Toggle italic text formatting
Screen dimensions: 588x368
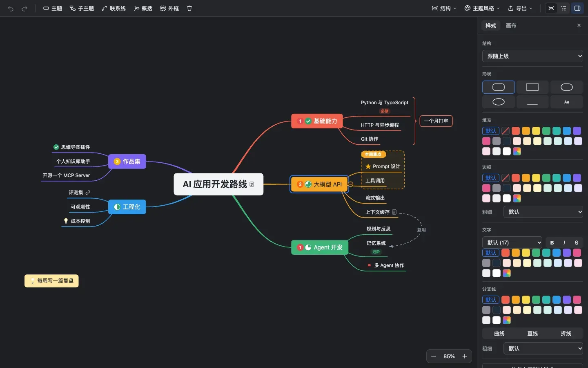tap(564, 242)
